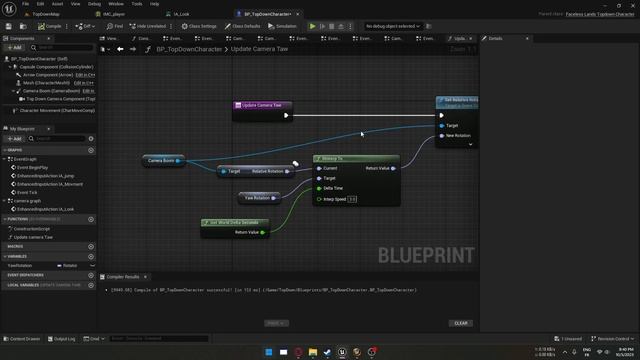
Task: Click Edit in C++ link for Arrow Component
Action: pyautogui.click(x=85, y=75)
